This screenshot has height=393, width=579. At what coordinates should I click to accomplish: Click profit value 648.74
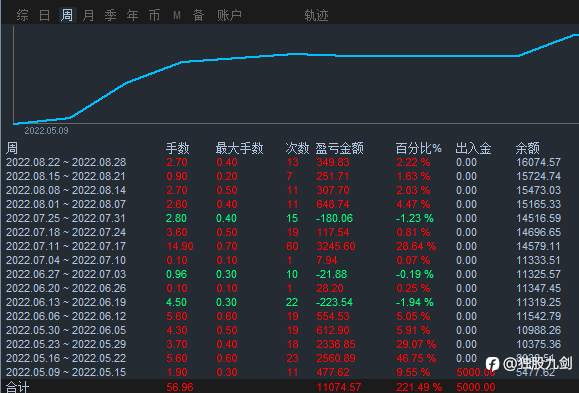click(x=333, y=204)
